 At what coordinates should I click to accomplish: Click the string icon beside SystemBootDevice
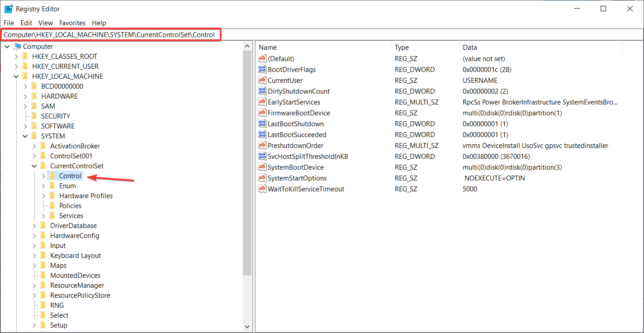[x=262, y=167]
